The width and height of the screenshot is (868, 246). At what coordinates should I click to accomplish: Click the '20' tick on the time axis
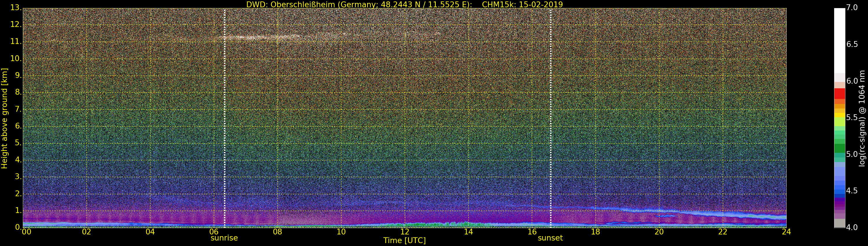point(659,232)
